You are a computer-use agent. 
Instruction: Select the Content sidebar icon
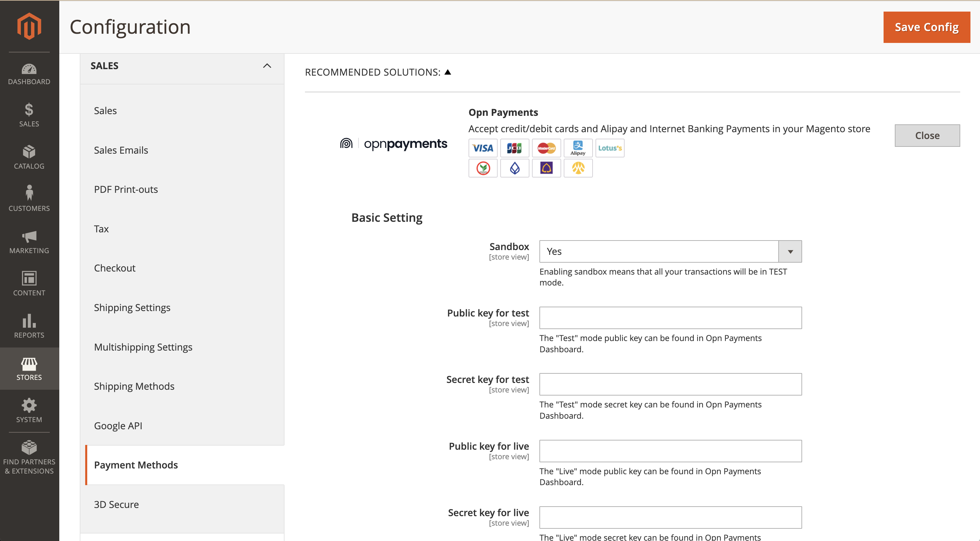[29, 284]
